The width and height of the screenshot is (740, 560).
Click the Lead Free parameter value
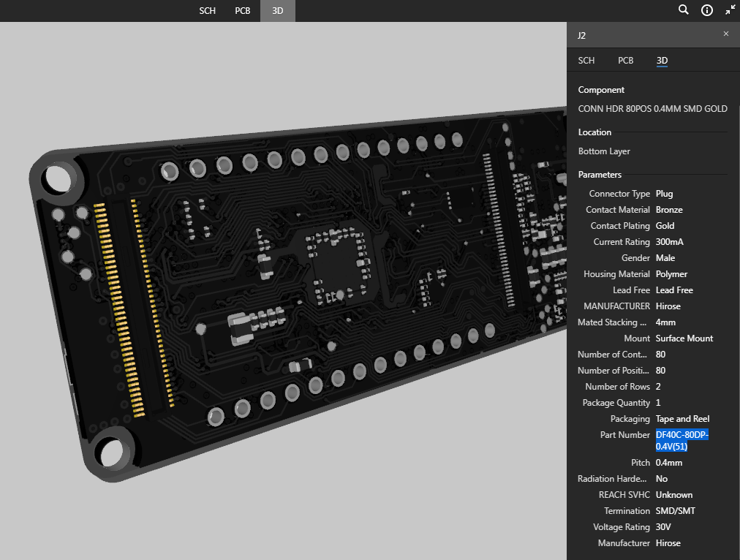pyautogui.click(x=674, y=290)
